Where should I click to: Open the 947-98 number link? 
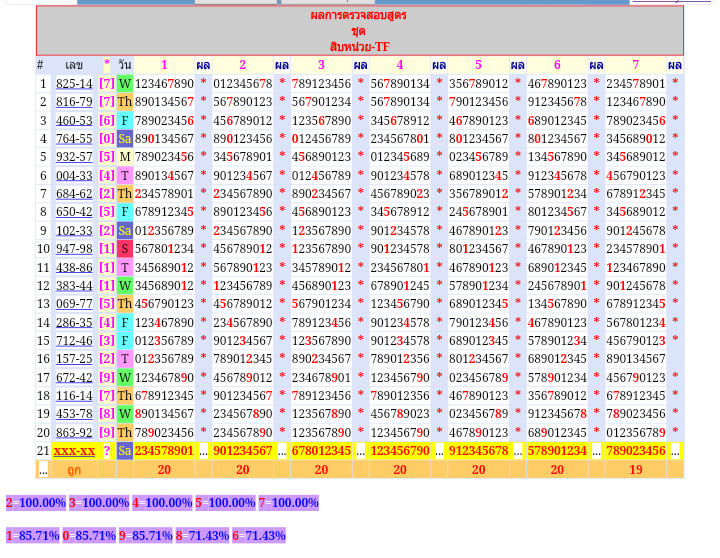pyautogui.click(x=74, y=249)
